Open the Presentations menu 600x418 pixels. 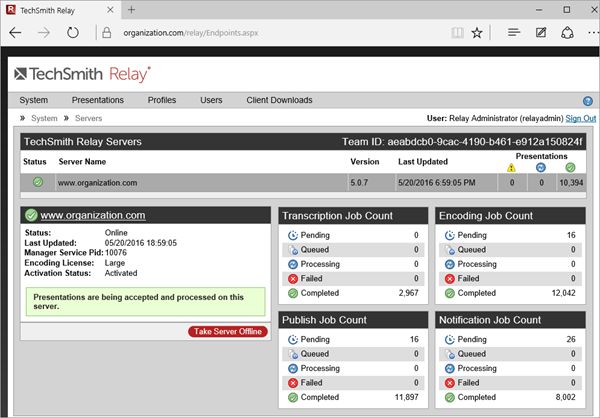[x=98, y=100]
